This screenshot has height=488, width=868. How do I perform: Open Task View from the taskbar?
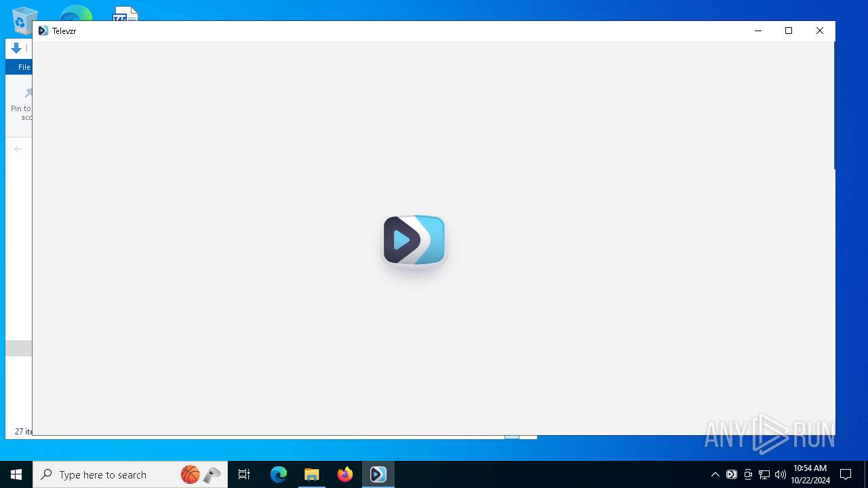(x=244, y=474)
